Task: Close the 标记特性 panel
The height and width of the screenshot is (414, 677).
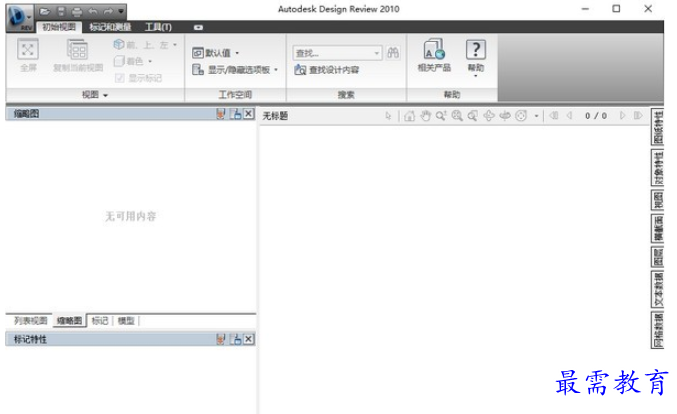Action: 249,339
